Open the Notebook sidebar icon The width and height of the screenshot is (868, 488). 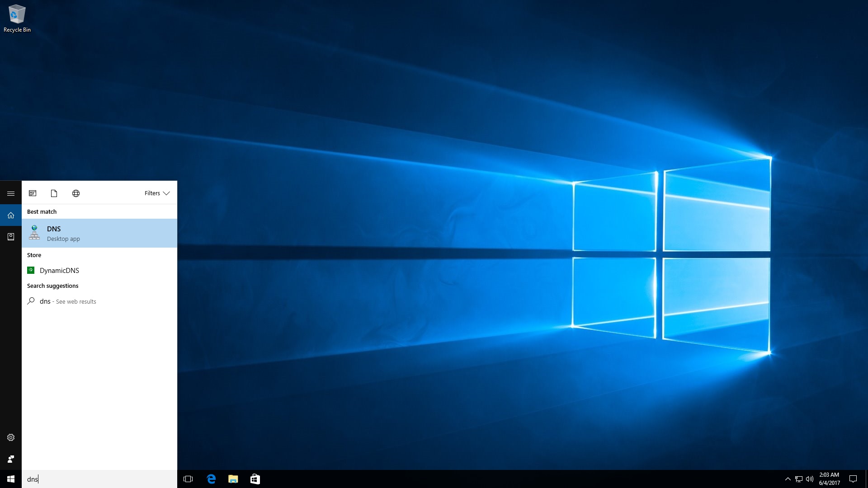click(x=11, y=237)
